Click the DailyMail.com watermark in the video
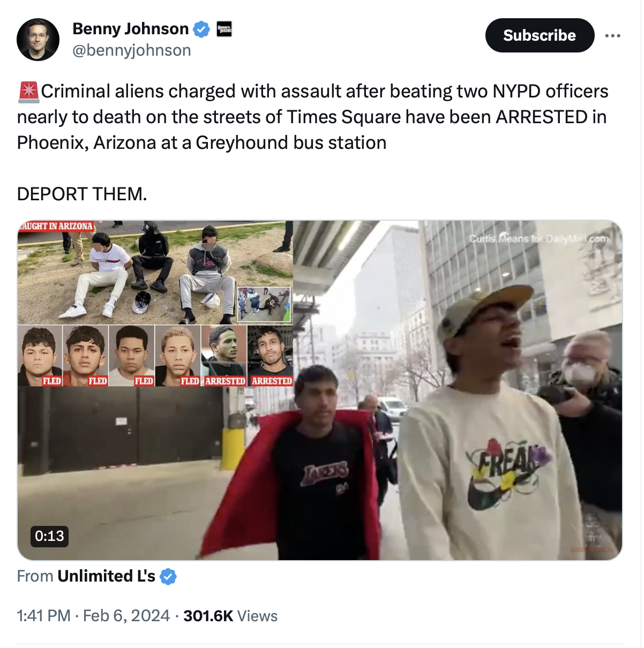Image resolution: width=644 pixels, height=648 pixels. pos(539,238)
